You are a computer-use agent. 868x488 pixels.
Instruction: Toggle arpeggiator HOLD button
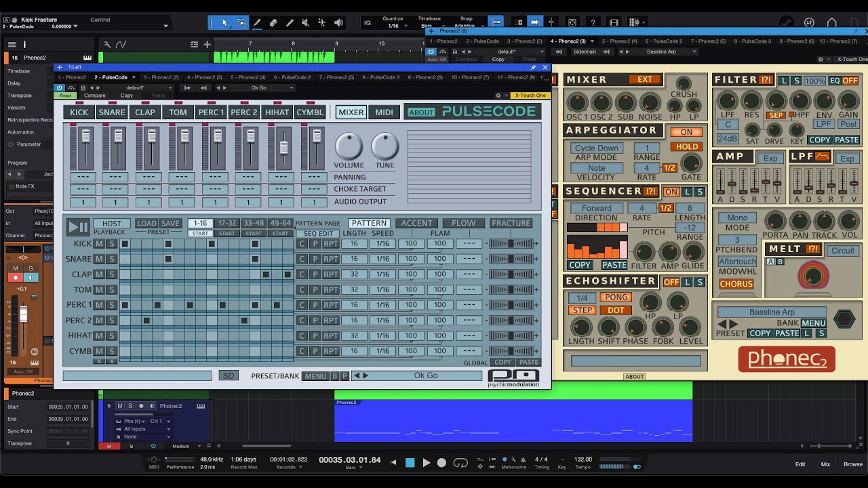tap(686, 146)
